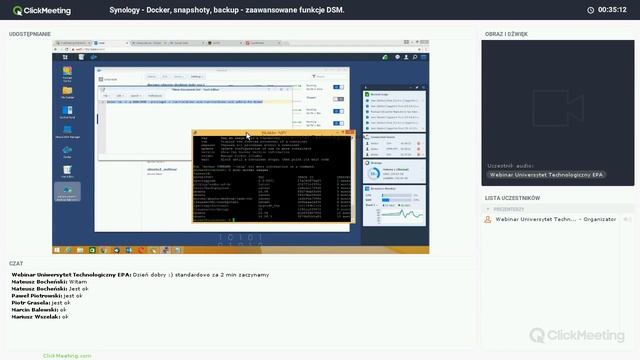Click the plus icon on widgets panel

click(366, 87)
